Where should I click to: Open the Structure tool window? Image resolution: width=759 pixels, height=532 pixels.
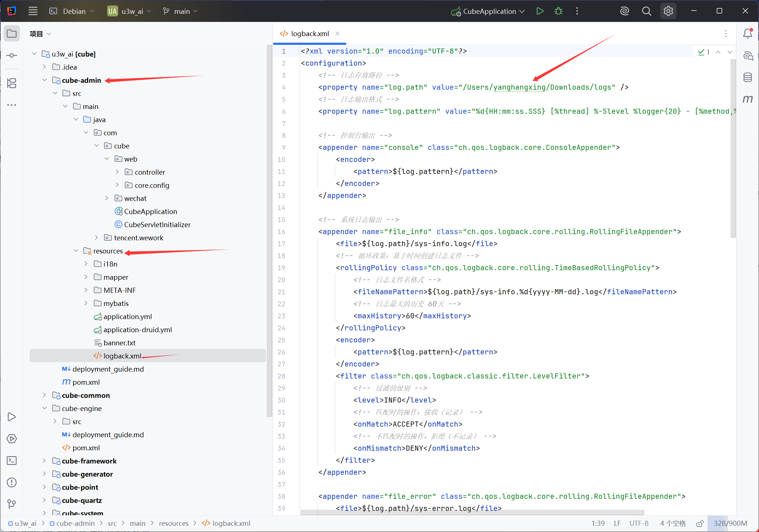[12, 83]
